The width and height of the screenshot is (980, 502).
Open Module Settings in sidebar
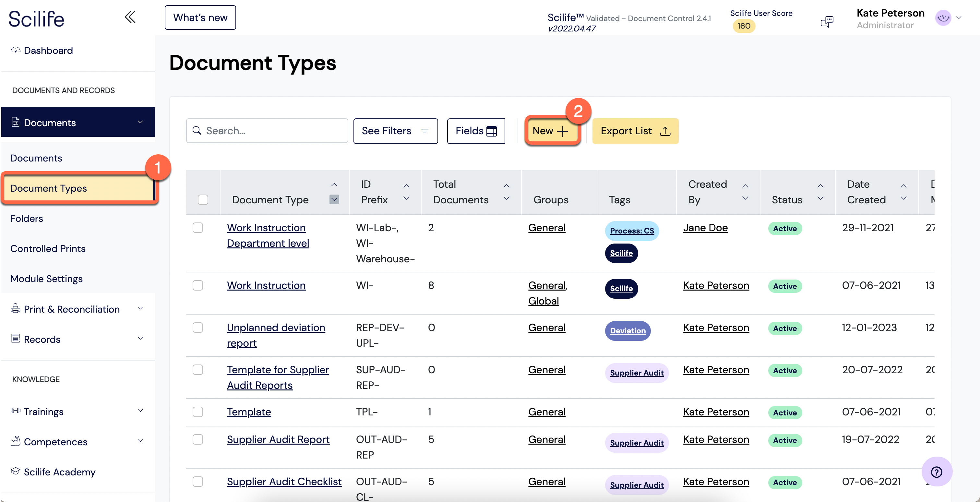[46, 279]
